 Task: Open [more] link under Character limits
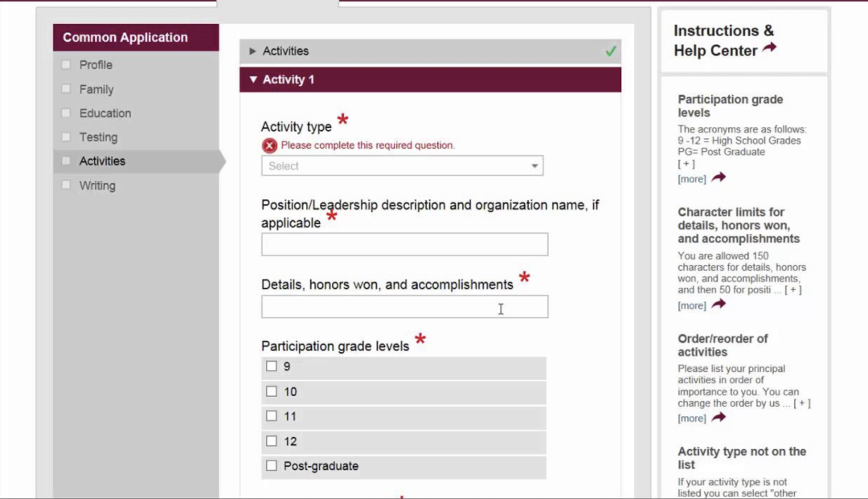(692, 305)
